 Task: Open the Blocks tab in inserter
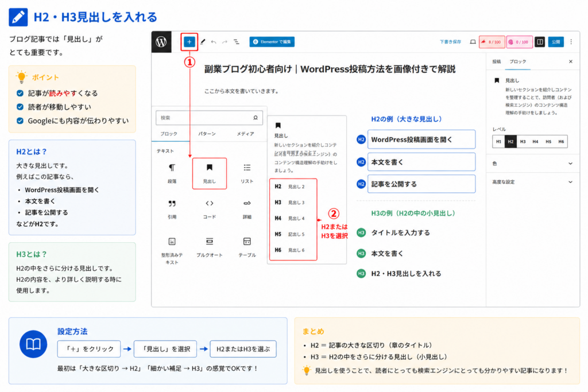pos(169,134)
